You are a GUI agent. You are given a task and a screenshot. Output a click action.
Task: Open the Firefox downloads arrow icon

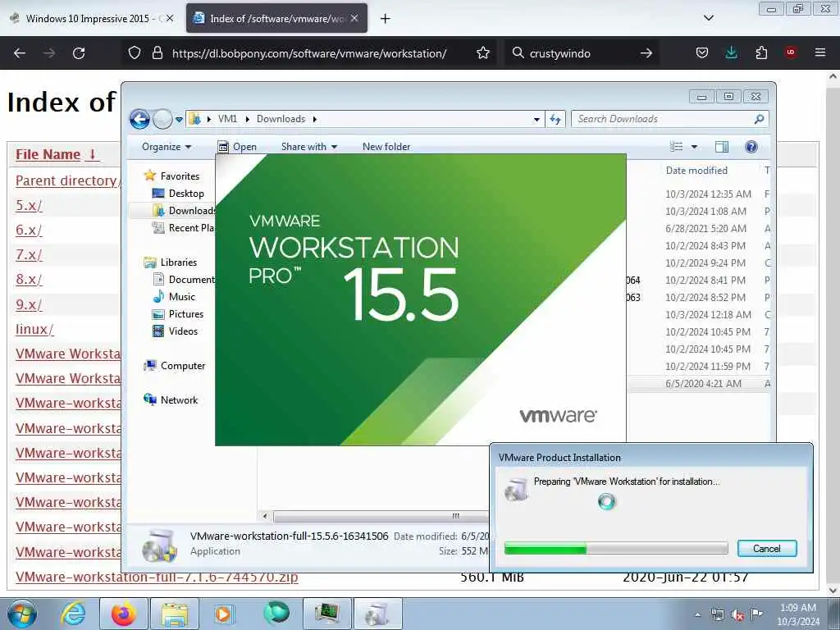click(x=731, y=52)
